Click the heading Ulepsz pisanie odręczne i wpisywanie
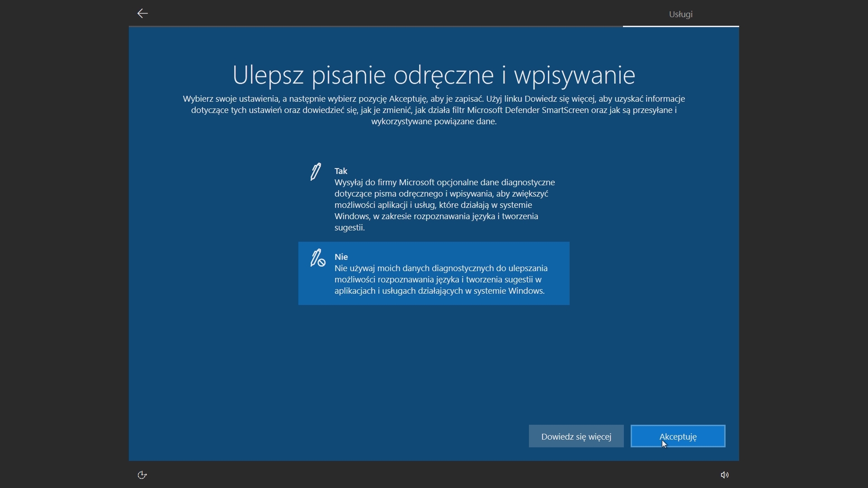This screenshot has height=488, width=868. click(434, 75)
